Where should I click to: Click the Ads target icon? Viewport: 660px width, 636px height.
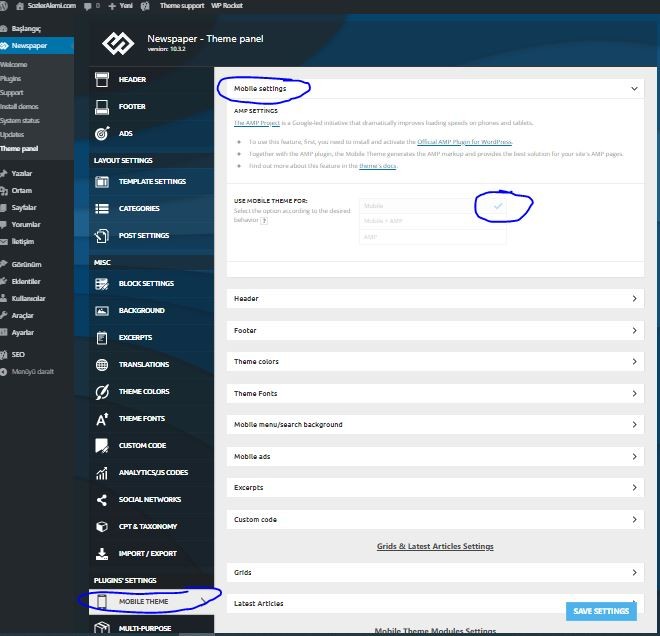point(102,133)
